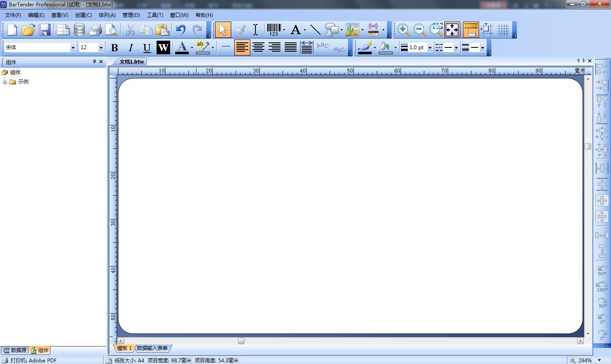Create a text object with A icon

coord(296,30)
